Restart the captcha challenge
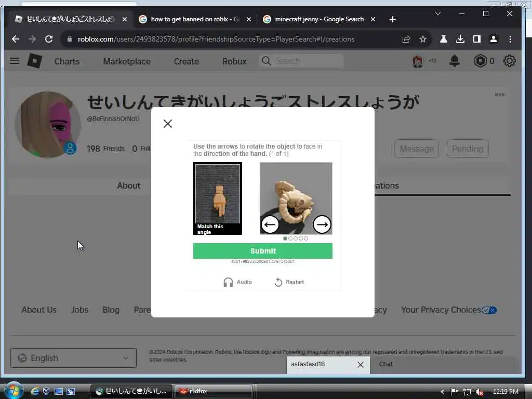532x399 pixels. pyautogui.click(x=289, y=282)
